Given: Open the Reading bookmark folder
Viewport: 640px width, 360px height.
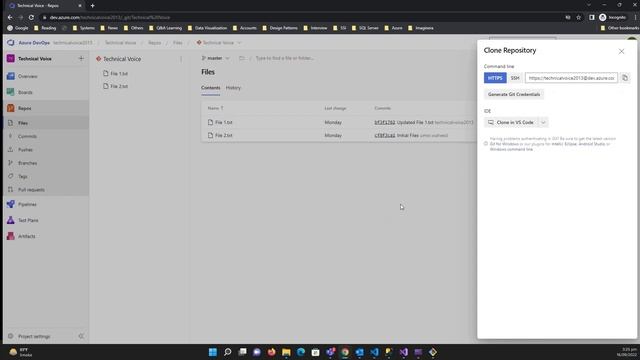Looking at the screenshot, I should [x=45, y=28].
